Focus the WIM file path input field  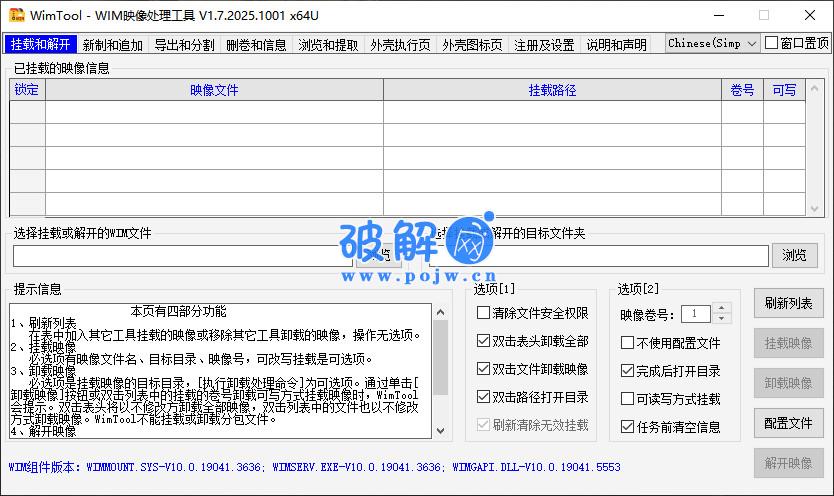point(183,256)
